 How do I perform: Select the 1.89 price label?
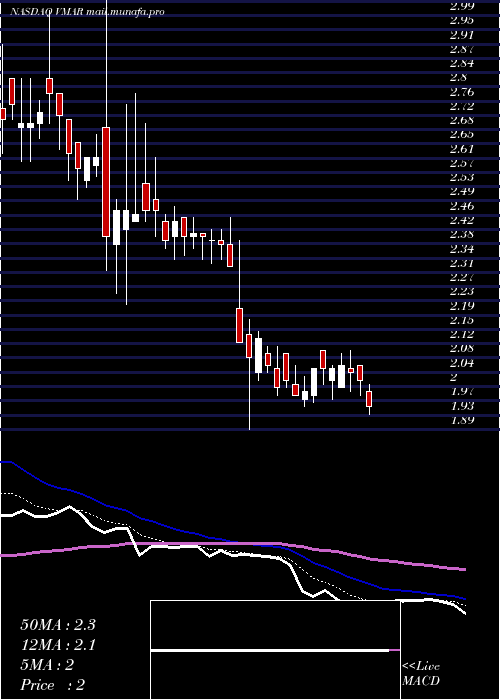461,420
